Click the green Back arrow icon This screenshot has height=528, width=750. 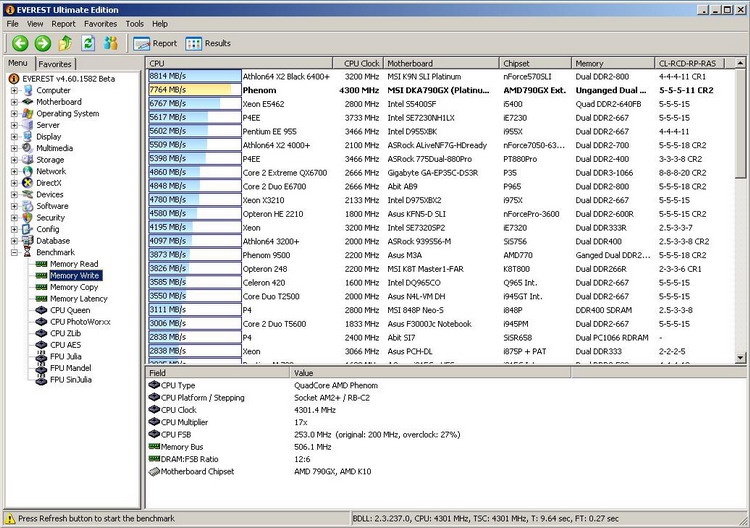coord(20,44)
